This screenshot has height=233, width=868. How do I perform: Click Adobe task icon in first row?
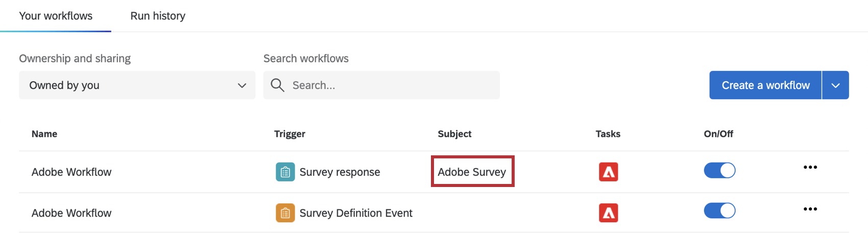coord(608,172)
